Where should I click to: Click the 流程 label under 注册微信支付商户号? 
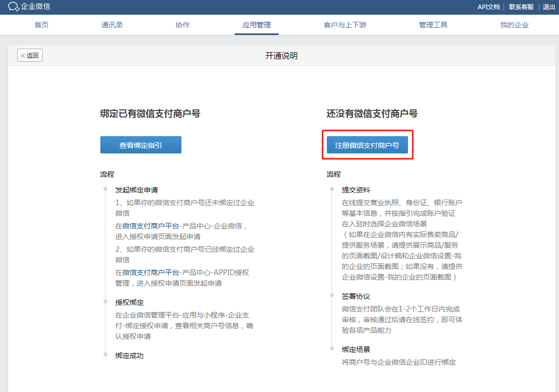333,174
